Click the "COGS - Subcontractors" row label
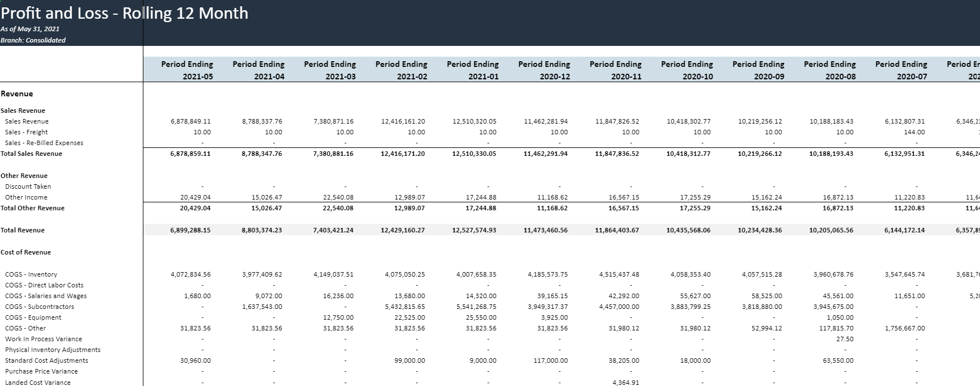The width and height of the screenshot is (980, 386). (x=40, y=307)
